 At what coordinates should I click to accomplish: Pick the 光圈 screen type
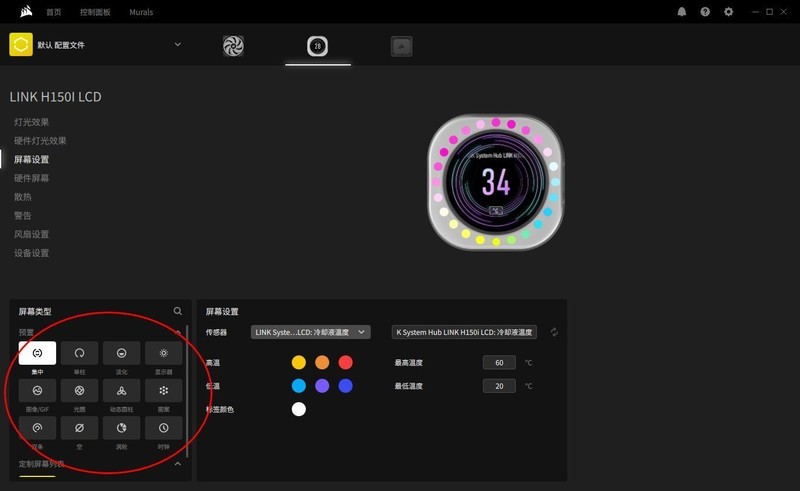[x=80, y=390]
